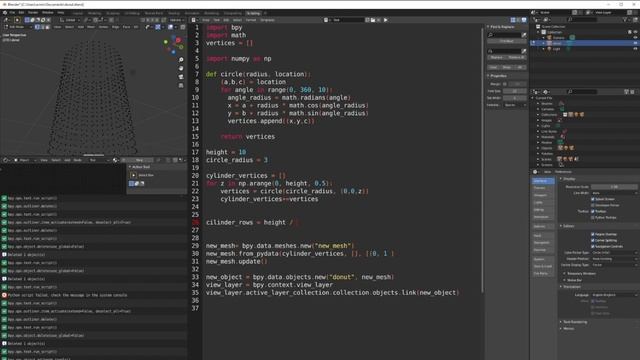Click the red X axis gizmo ball
The image size is (640, 360).
[x=178, y=40]
